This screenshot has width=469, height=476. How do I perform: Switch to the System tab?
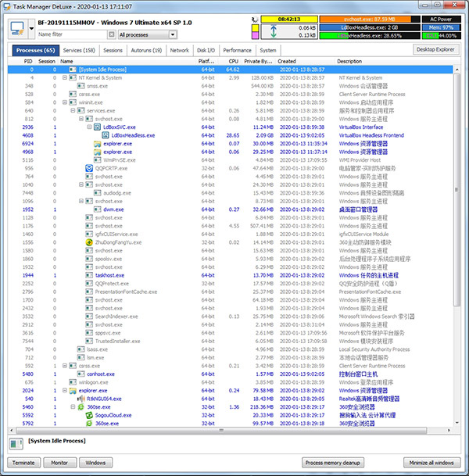268,50
